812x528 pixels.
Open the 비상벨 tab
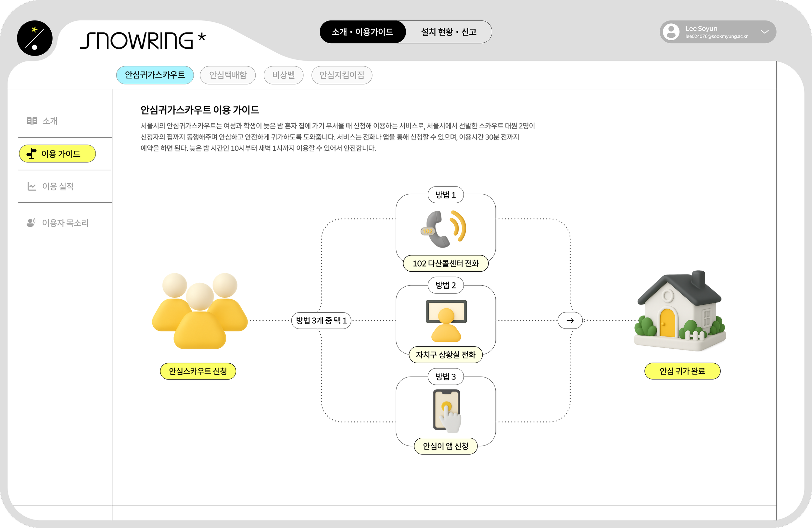[x=283, y=75]
